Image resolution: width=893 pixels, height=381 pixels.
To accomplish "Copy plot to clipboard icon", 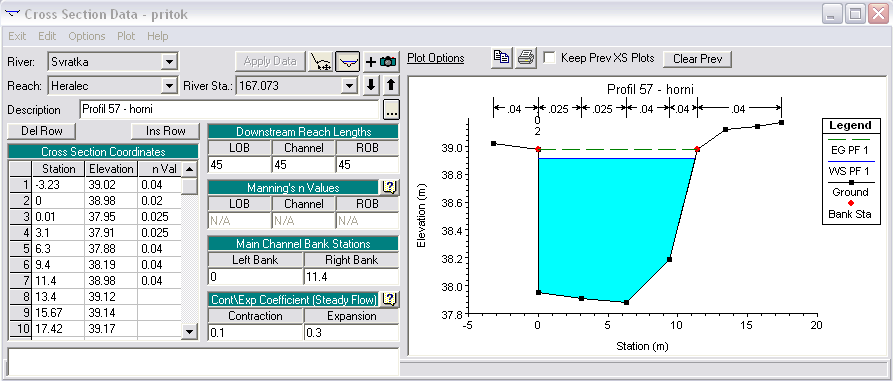I will click(x=502, y=58).
